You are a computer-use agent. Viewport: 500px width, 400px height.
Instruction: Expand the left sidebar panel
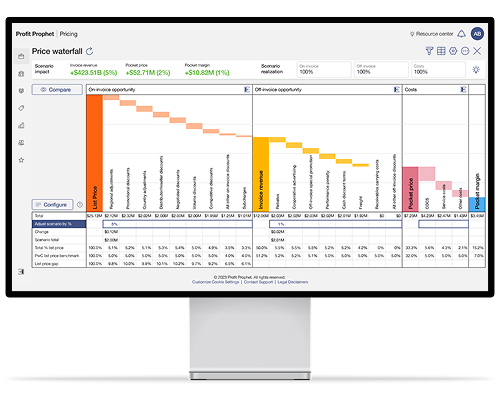tap(21, 272)
